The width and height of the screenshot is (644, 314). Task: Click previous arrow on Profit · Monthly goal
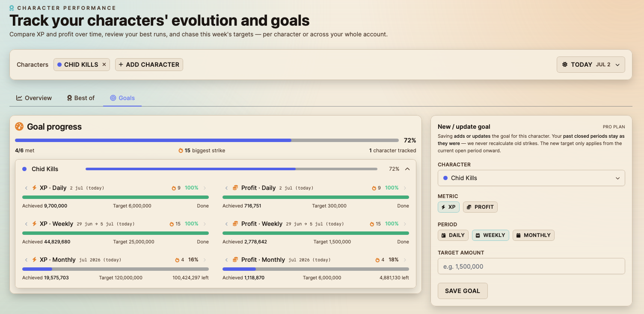point(226,260)
